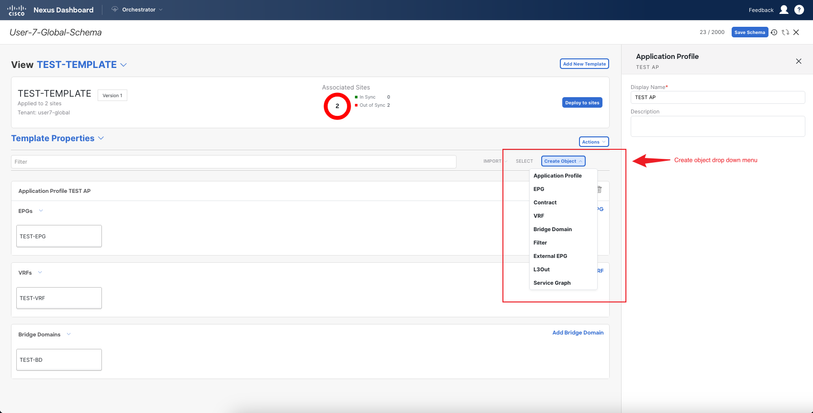Screen dimensions: 813x413
Task: Click the Application Profile TEST AP header
Action: (x=55, y=191)
